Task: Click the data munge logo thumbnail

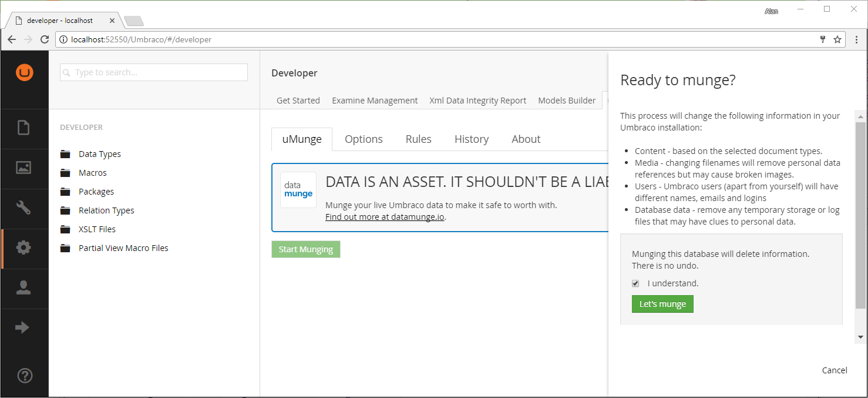Action: [298, 190]
